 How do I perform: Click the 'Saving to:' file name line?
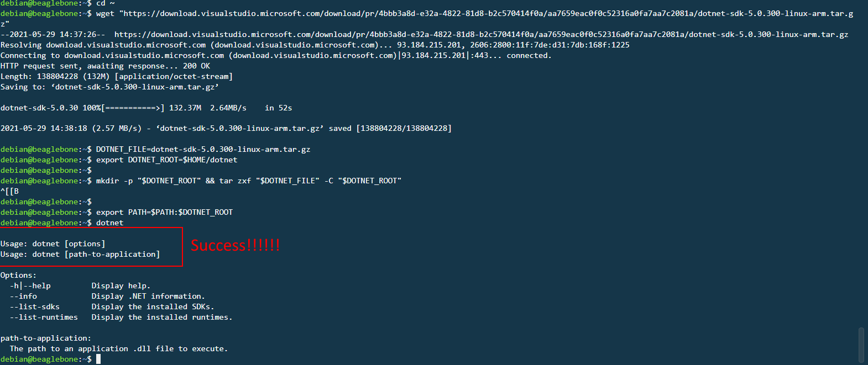tap(109, 87)
